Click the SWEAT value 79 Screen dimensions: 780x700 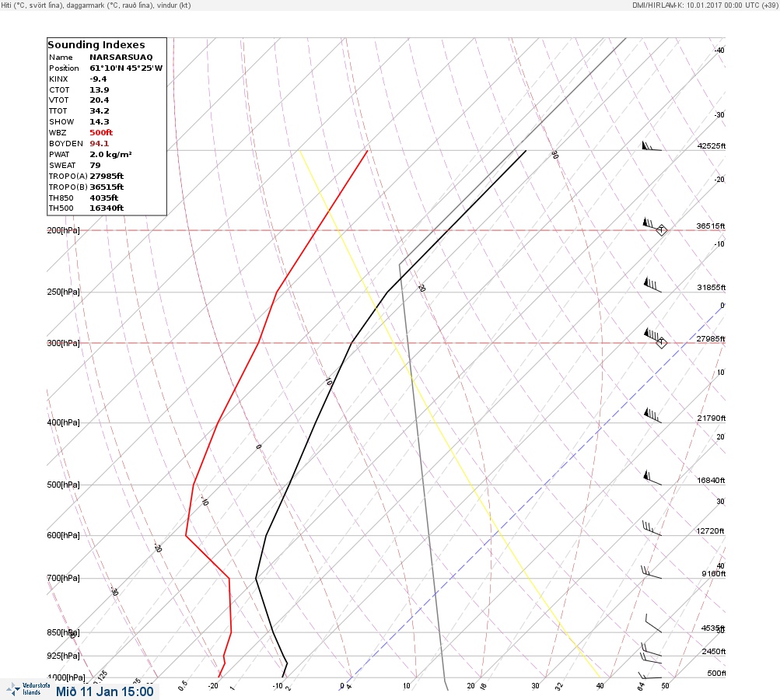point(95,165)
